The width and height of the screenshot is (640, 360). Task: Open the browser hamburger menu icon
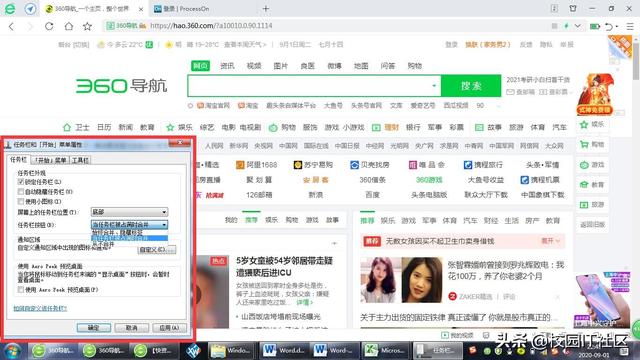[x=630, y=26]
